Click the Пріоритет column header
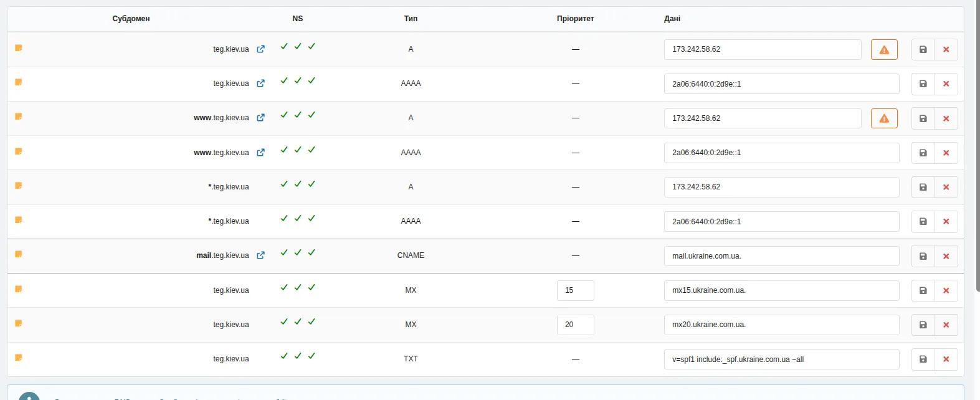Screen dimensions: 980x400 pyautogui.click(x=576, y=19)
